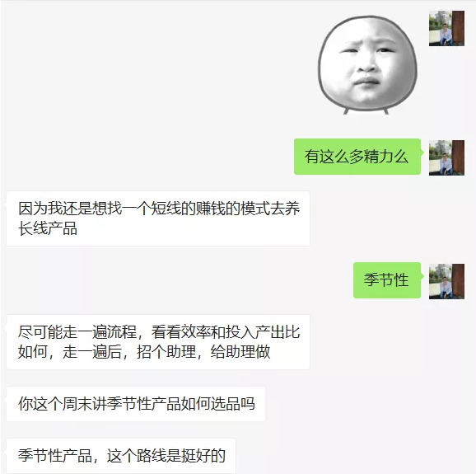Click the phrase 招个助理 in the message
This screenshot has width=476, height=474.
click(166, 352)
